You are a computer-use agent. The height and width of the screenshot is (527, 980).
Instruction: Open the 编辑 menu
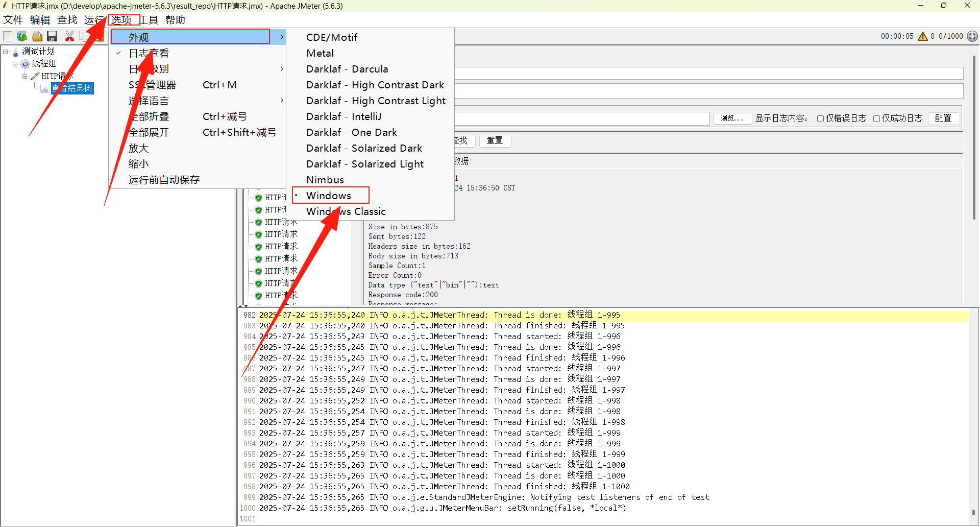click(40, 20)
